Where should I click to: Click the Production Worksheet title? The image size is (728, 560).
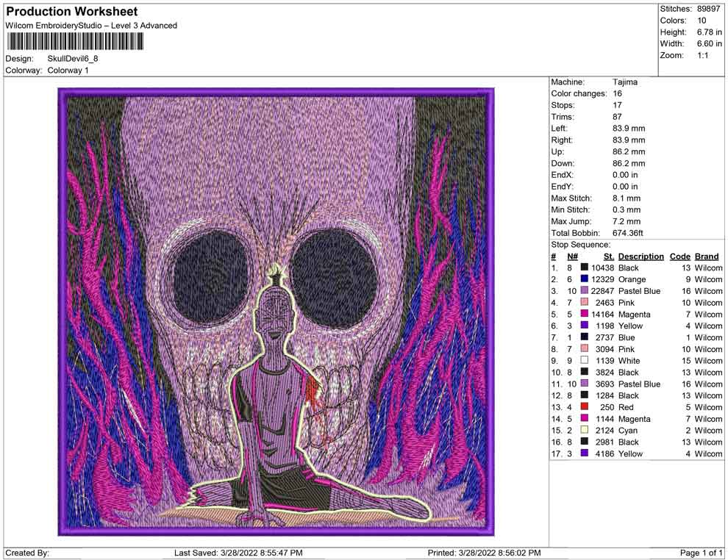(71, 12)
